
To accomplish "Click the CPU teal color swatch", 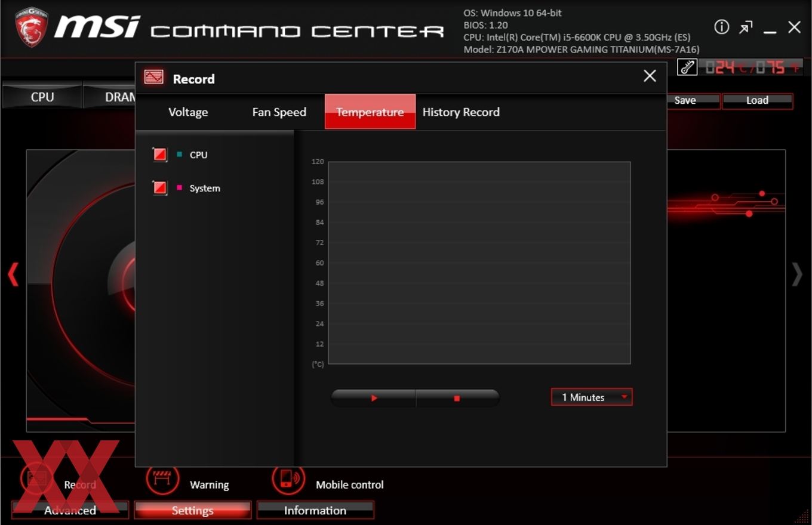I will (x=180, y=155).
